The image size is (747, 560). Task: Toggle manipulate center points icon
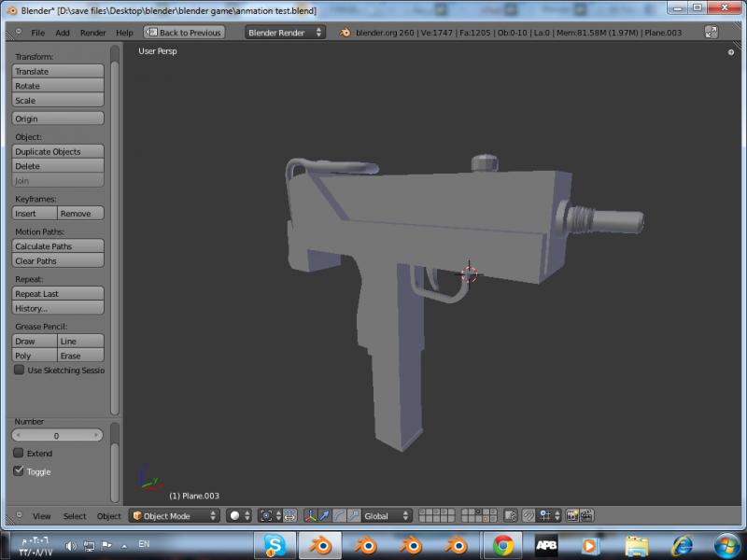(x=289, y=516)
